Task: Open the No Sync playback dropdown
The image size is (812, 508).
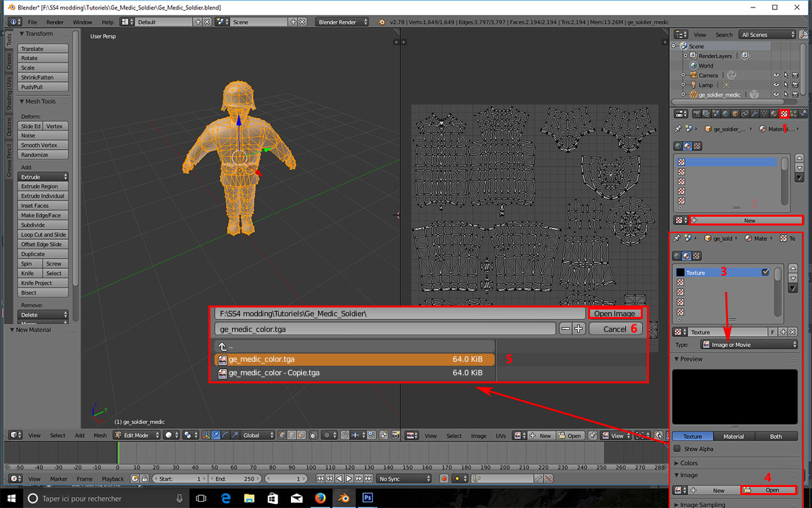Action: [404, 479]
